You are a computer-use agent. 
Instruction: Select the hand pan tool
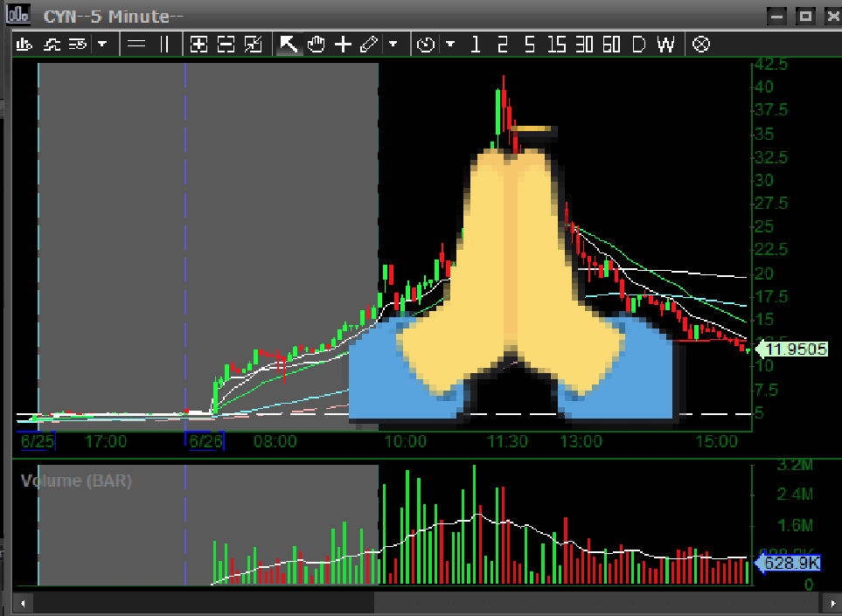click(317, 44)
